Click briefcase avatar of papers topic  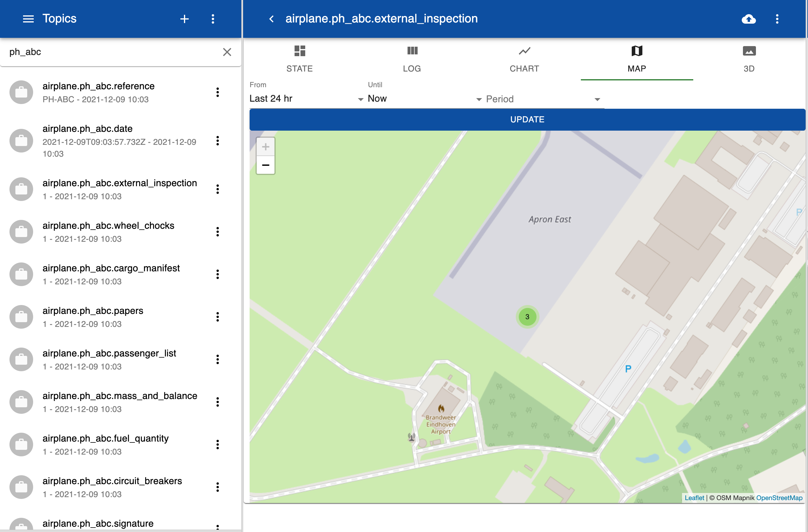pos(21,317)
